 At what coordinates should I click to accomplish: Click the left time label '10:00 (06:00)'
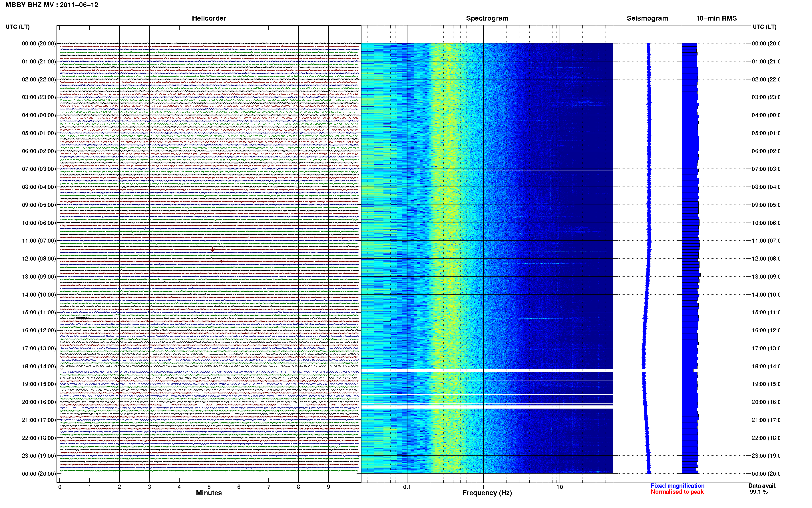click(x=39, y=223)
